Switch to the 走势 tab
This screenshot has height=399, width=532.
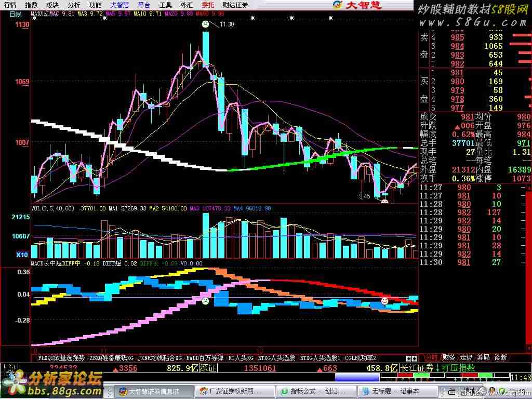point(466,357)
